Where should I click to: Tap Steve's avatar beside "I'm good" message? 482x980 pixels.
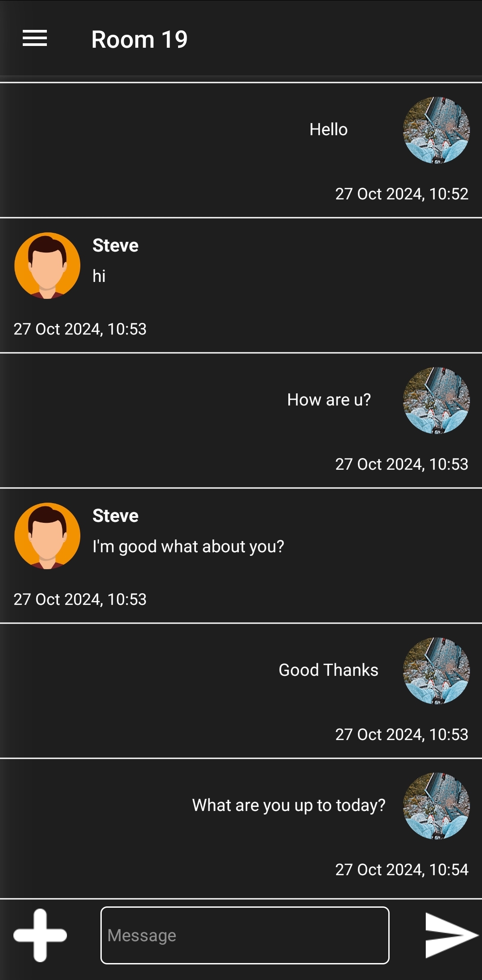47,536
